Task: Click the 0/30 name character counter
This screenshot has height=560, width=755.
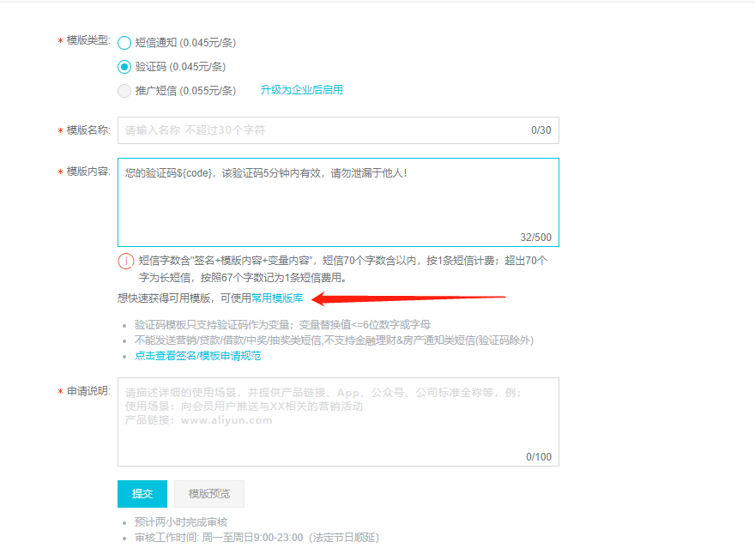Action: tap(541, 130)
